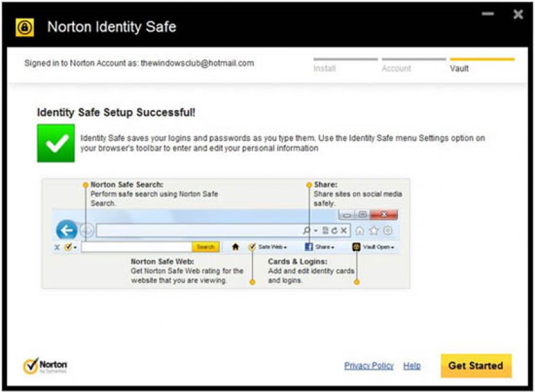Click the maximize button in browser illustration

[363, 215]
